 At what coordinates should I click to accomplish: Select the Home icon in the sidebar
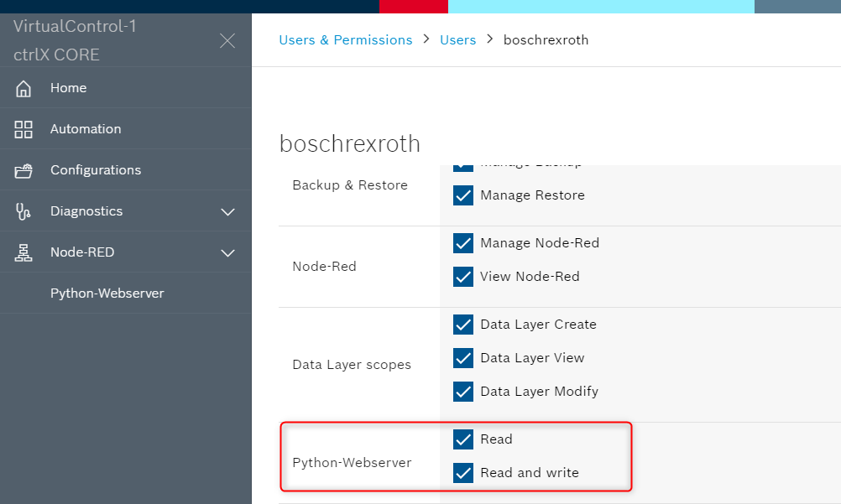[23, 87]
